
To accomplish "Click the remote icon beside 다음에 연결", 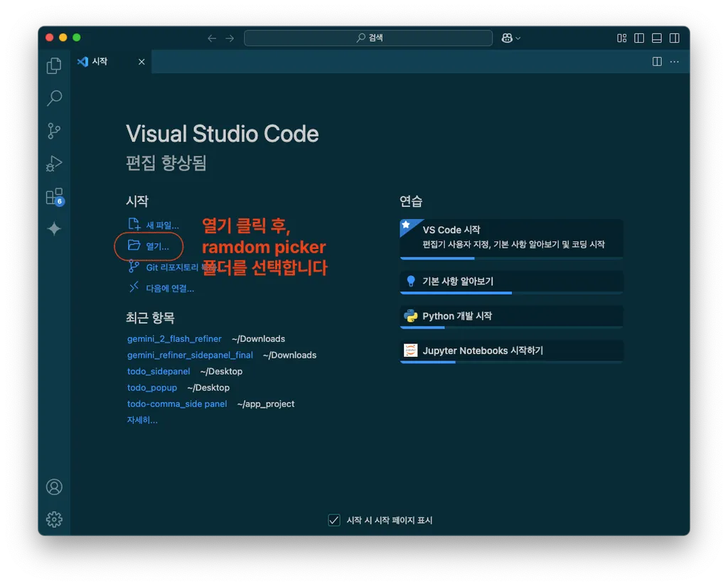I will [134, 287].
